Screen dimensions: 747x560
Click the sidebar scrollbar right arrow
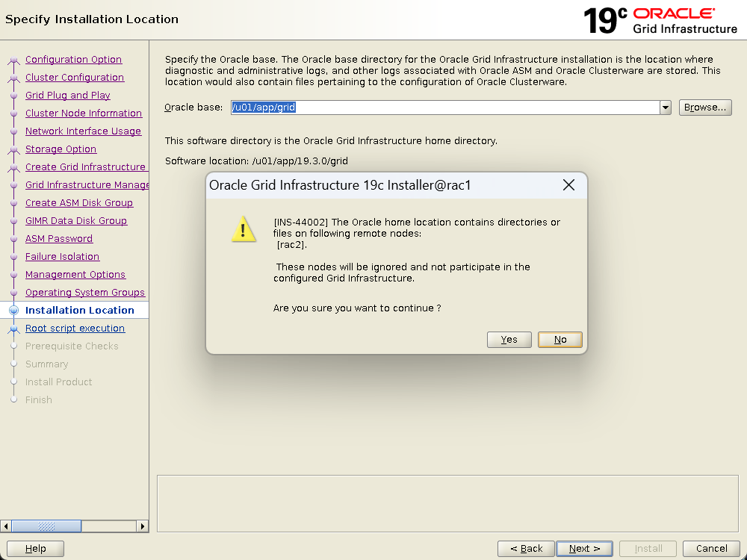pyautogui.click(x=143, y=526)
